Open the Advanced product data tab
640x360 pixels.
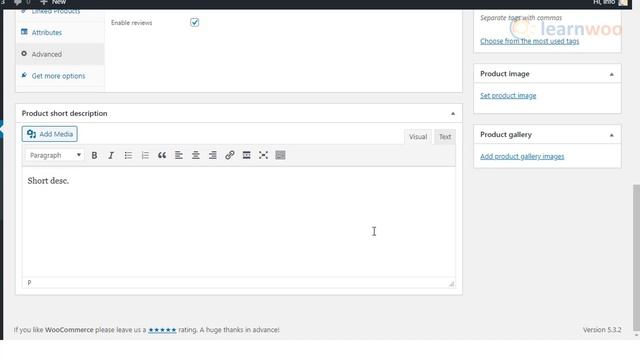click(60, 54)
